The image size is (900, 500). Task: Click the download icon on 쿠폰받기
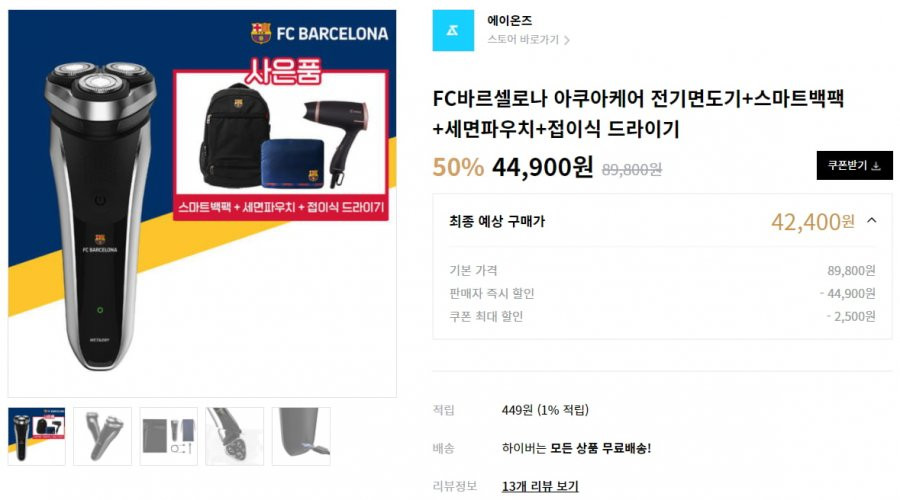tap(876, 166)
